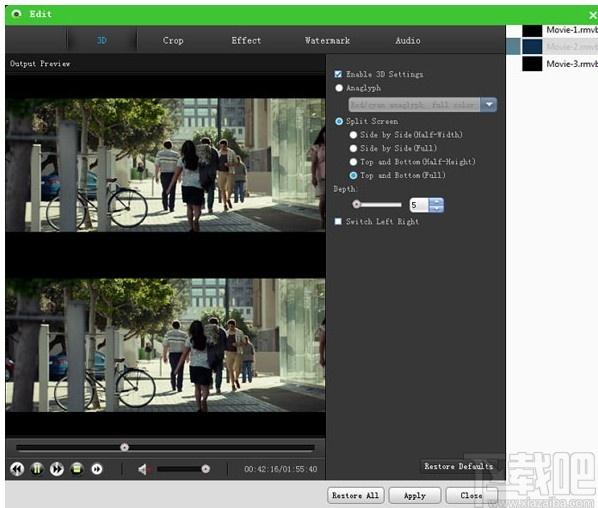The height and width of the screenshot is (508, 598).
Task: Click the video seek bar handle
Action: (x=124, y=447)
